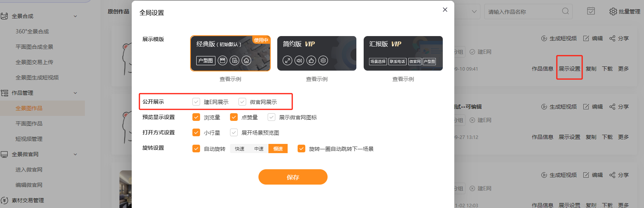Click the fullscreen icon on 简约版 template
This screenshot has width=644, height=208.
point(287,61)
